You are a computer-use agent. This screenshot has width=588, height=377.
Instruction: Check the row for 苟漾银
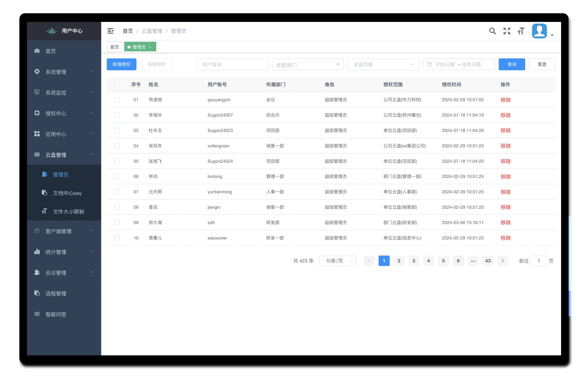point(117,100)
